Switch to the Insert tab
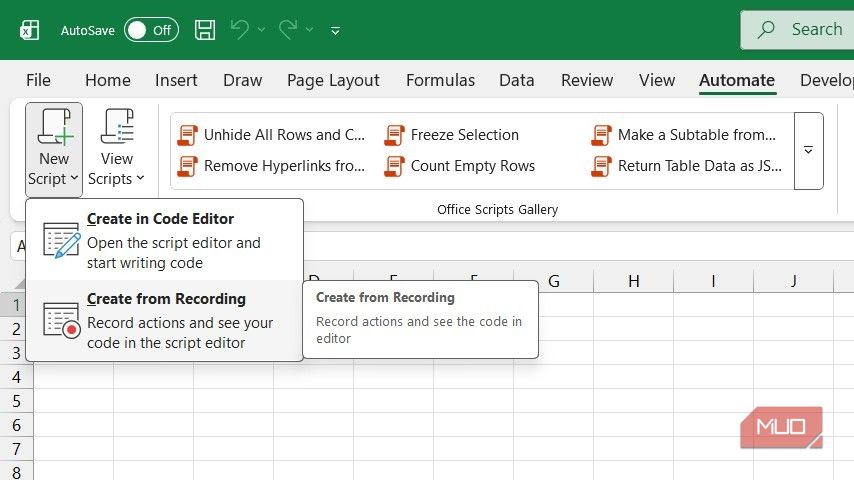This screenshot has width=854, height=480. 176,80
